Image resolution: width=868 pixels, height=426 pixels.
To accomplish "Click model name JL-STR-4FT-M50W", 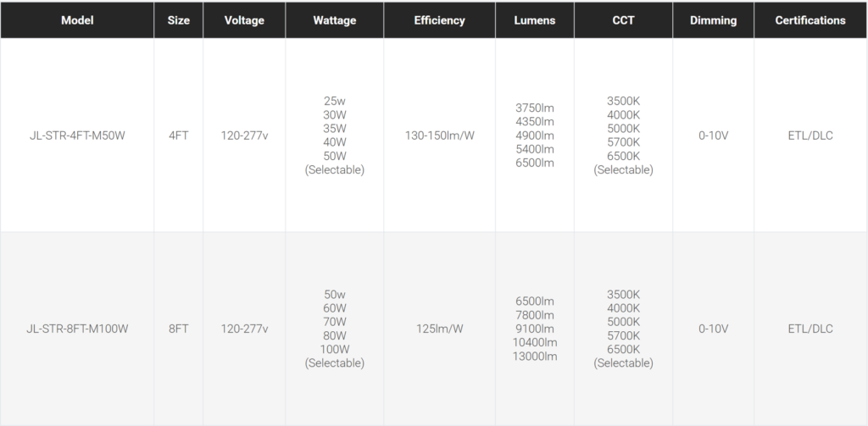I will pyautogui.click(x=77, y=136).
